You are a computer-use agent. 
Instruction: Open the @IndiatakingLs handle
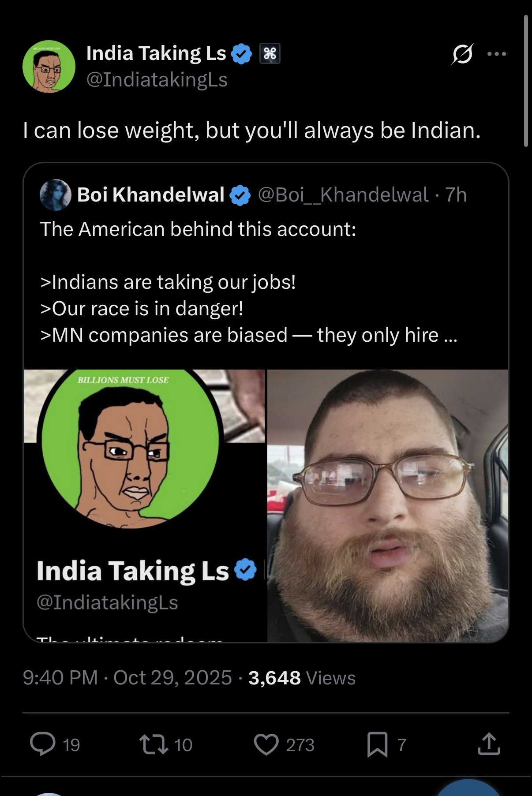(157, 80)
